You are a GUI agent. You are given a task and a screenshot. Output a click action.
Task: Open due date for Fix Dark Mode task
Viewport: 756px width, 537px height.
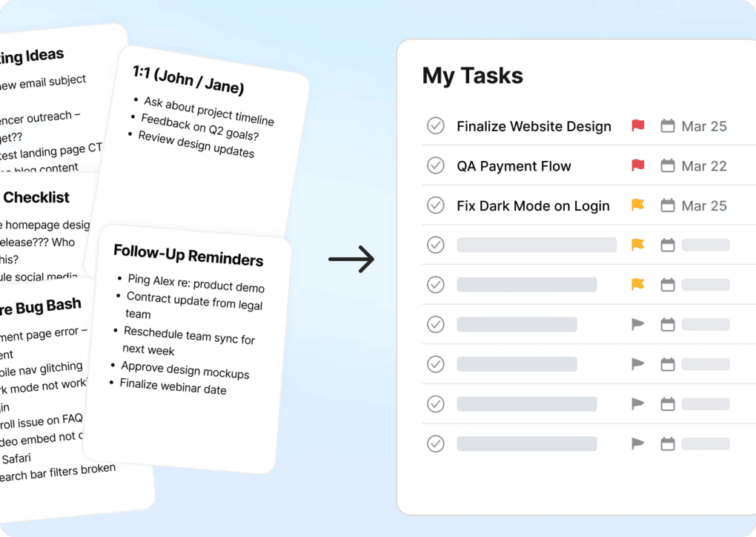tap(704, 205)
